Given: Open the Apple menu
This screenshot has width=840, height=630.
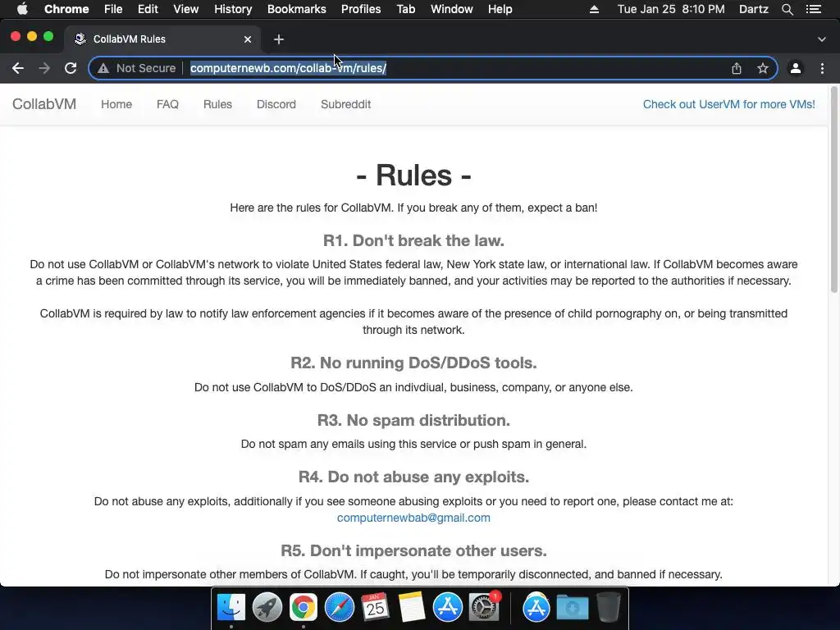Looking at the screenshot, I should click(x=22, y=9).
